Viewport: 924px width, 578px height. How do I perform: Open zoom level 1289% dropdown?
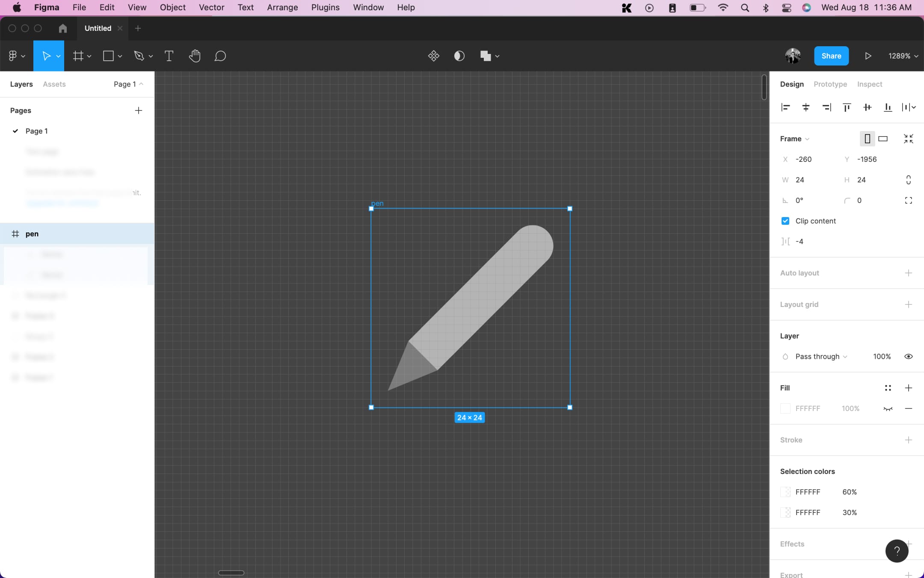pyautogui.click(x=903, y=56)
